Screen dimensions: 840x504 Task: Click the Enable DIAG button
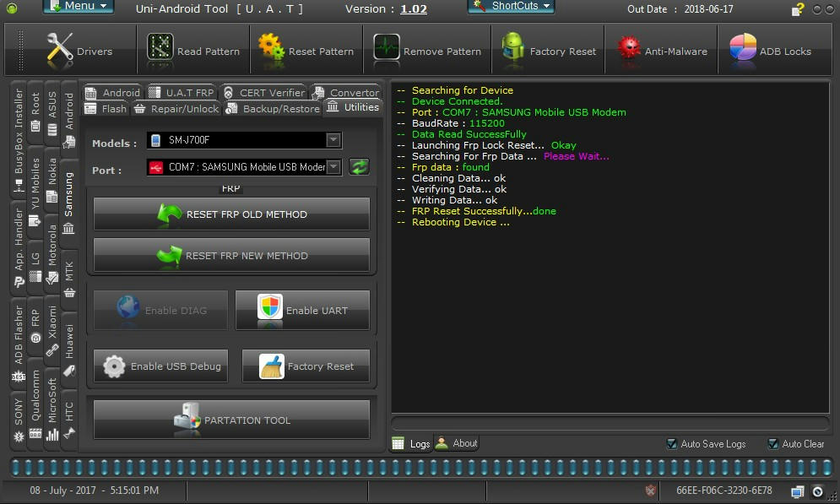pos(160,310)
